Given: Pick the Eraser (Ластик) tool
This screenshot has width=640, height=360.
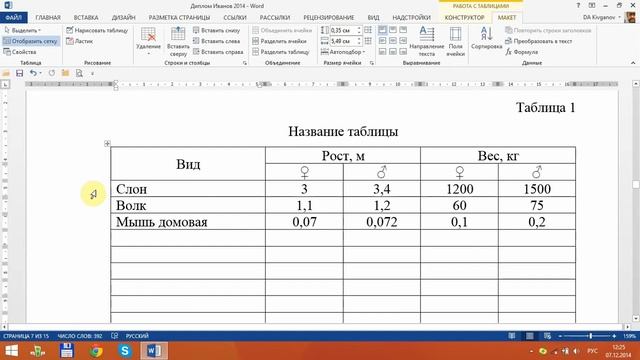Looking at the screenshot, I should [x=80, y=41].
